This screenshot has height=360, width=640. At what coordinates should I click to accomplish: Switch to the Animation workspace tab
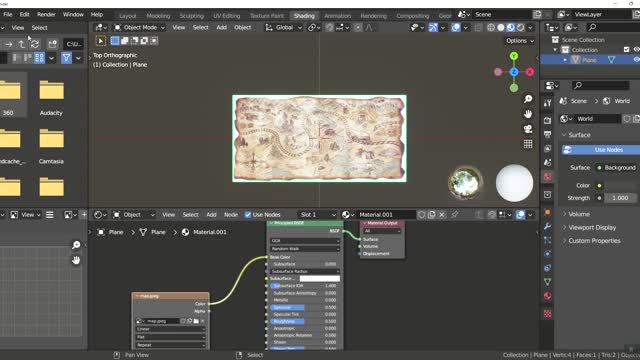tap(338, 16)
